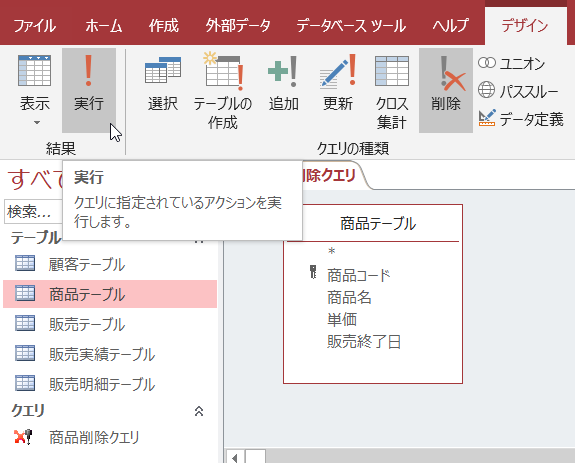
Task: Select データ定義 query option
Action: coord(521,119)
